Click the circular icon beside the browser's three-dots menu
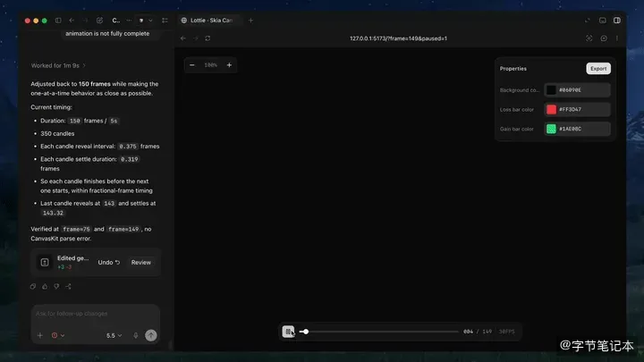The image size is (644, 362). pos(604,38)
